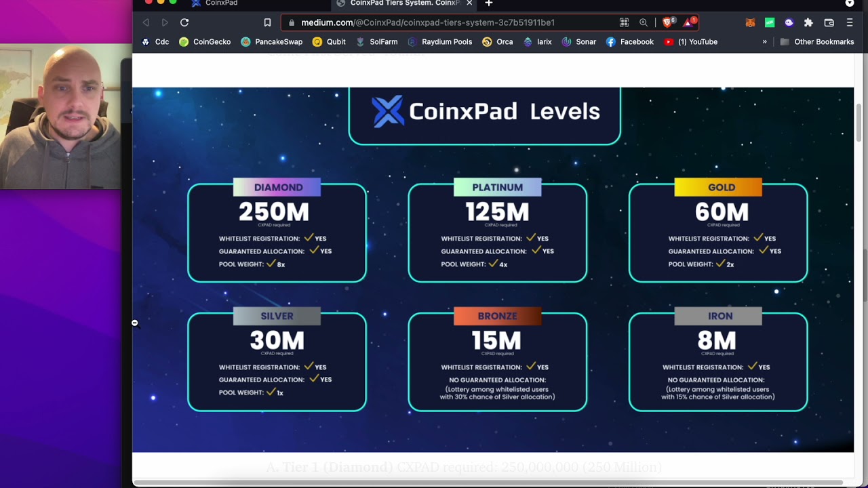Screen dimensions: 868x488
Task: Open the Cdc bookmark
Action: 155,42
